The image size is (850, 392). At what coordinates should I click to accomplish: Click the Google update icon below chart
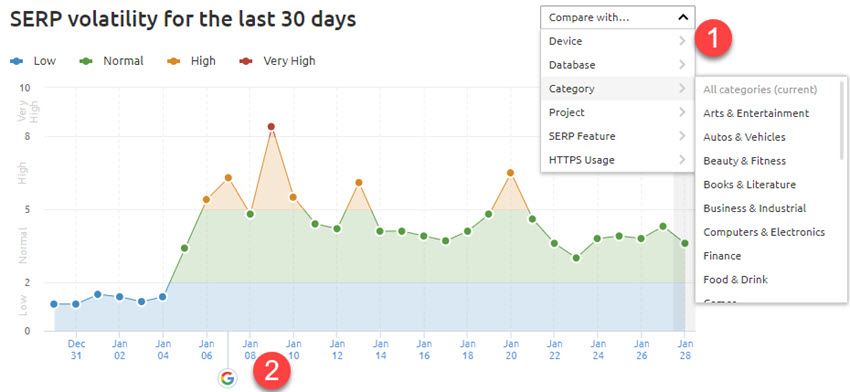coord(228,378)
